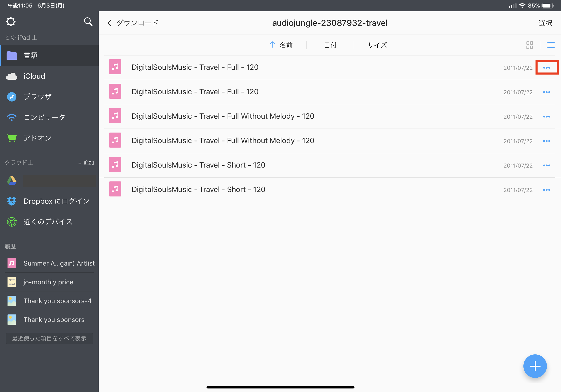
Task: Tap the 選択 select button
Action: click(545, 23)
